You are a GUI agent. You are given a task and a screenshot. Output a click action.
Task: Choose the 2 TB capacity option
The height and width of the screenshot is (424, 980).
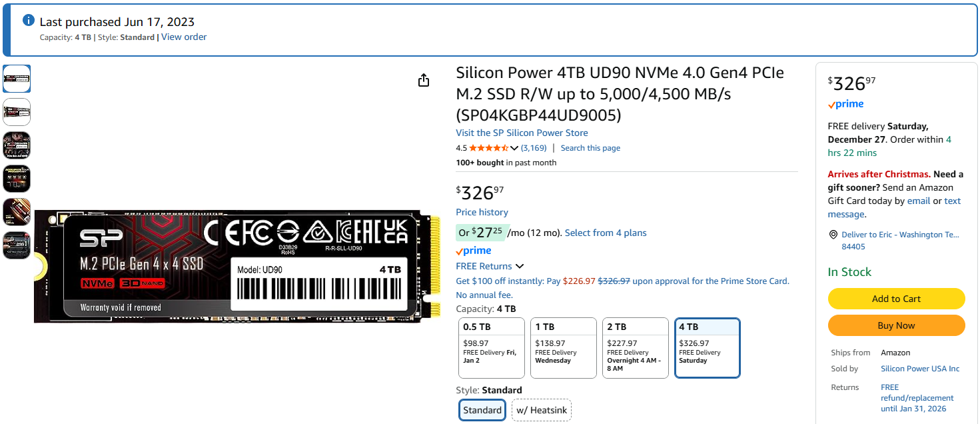635,347
